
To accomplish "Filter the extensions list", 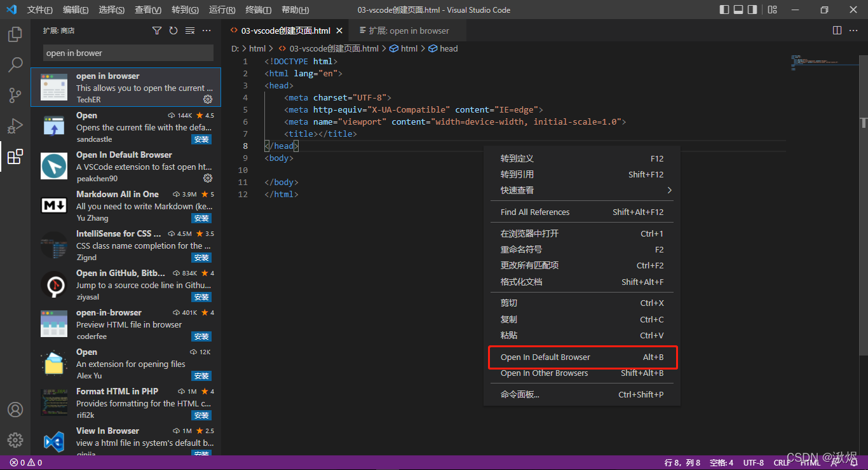I will click(x=156, y=30).
